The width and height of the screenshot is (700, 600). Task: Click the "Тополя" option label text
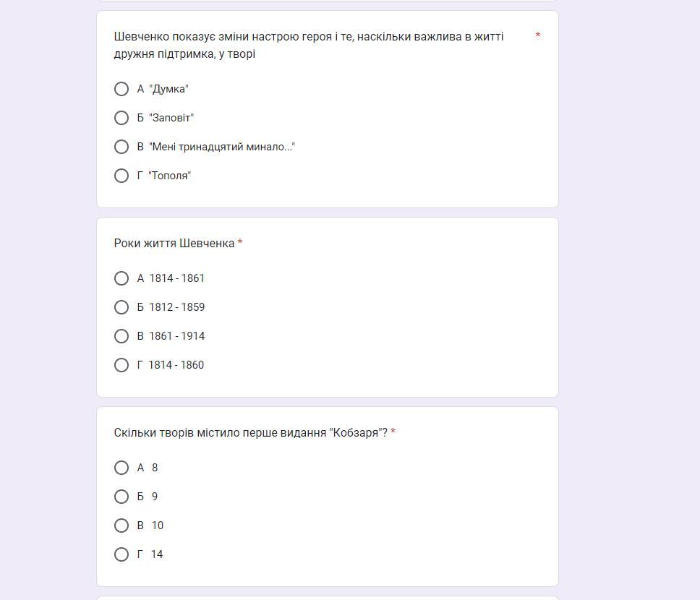(x=170, y=176)
